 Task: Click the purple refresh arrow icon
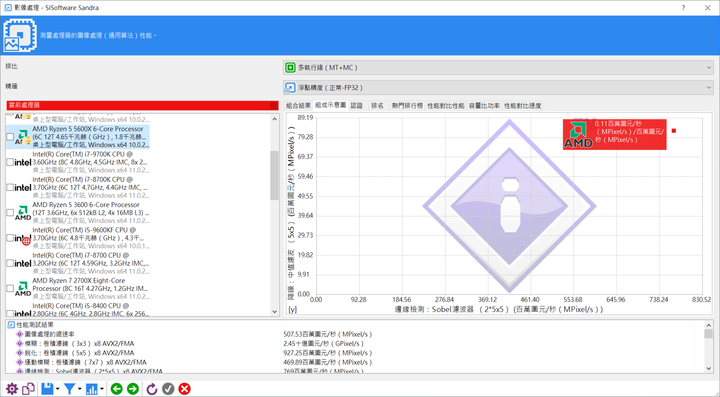click(x=152, y=389)
